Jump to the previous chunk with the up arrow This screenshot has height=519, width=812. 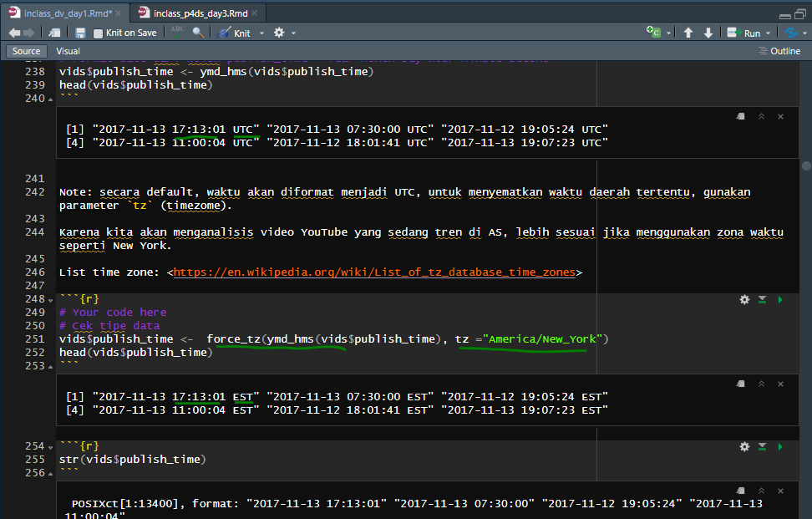click(688, 33)
